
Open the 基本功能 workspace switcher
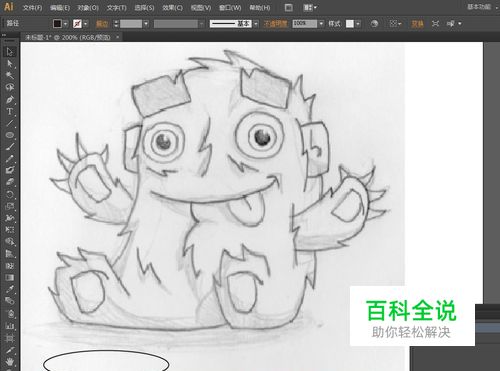pos(480,7)
